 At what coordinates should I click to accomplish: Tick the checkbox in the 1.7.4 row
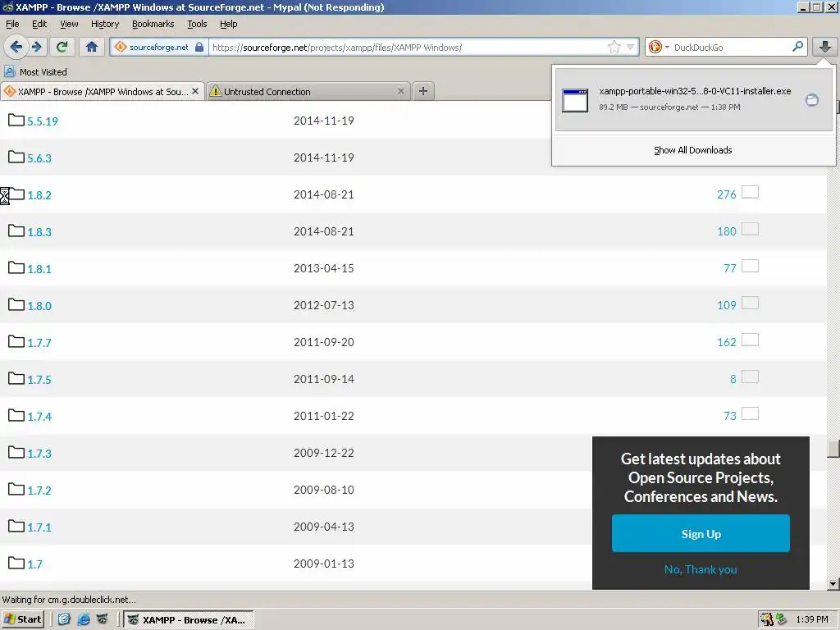pyautogui.click(x=750, y=413)
